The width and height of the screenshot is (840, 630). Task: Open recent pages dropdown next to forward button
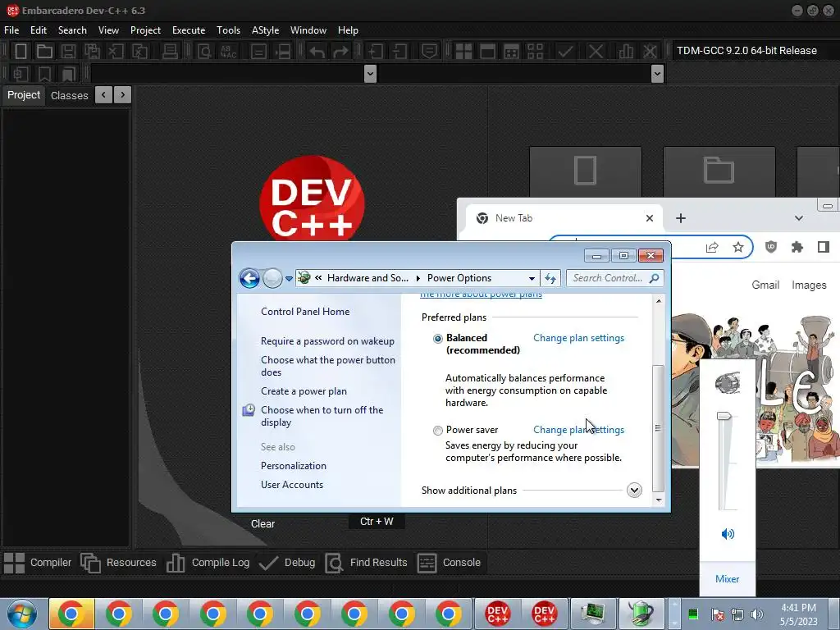pyautogui.click(x=290, y=279)
